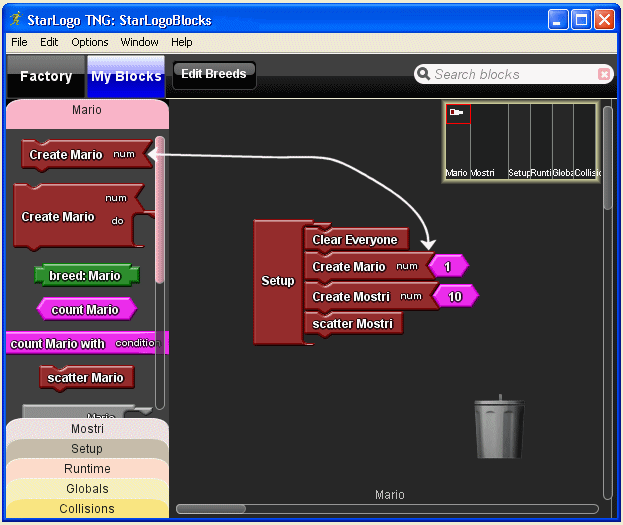Select the count Mario with condition block
This screenshot has height=525, width=623.
tap(87, 343)
